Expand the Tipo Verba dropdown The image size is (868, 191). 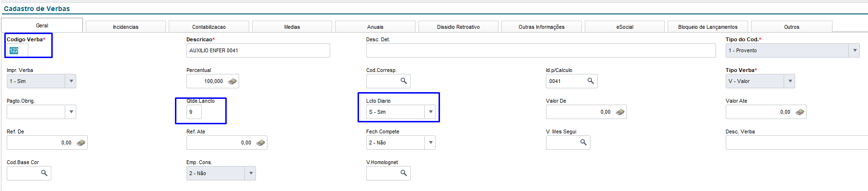[790, 81]
